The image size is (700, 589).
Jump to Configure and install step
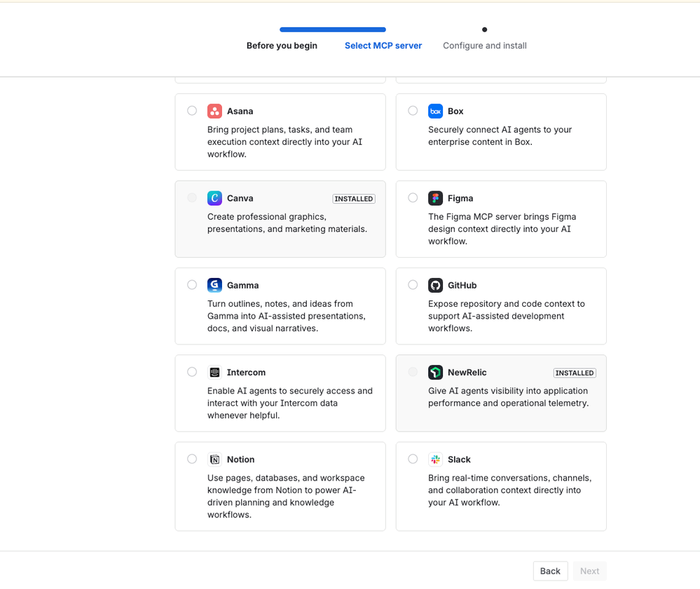485,46
